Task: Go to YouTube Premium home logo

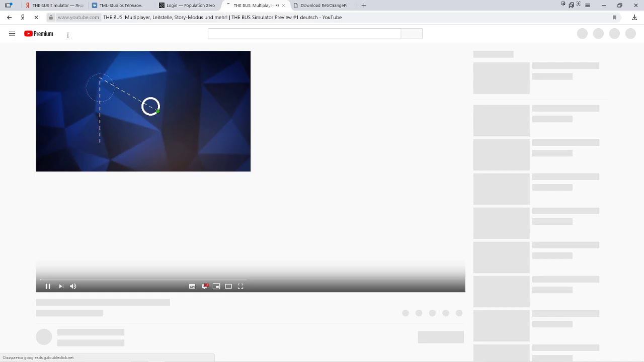Action: 39,34
